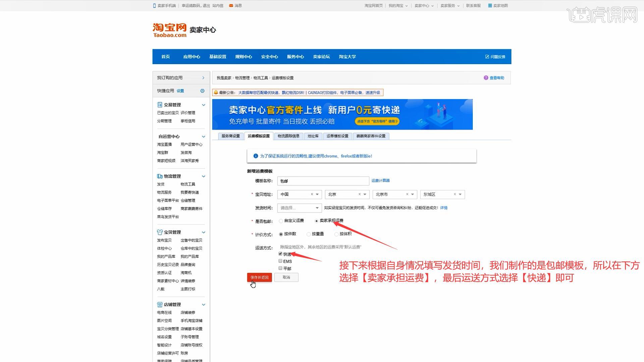Click the 问题反馈 feedback edit icon
The width and height of the screenshot is (644, 362).
point(487,57)
